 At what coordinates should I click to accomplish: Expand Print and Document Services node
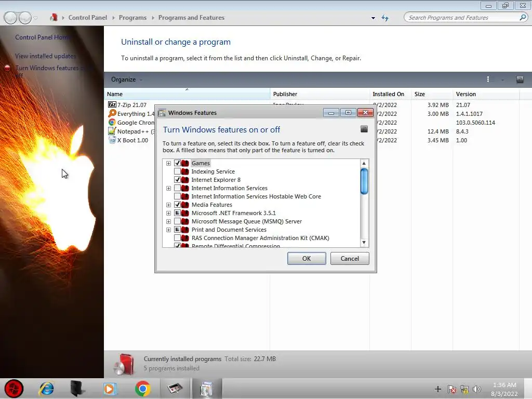(168, 230)
